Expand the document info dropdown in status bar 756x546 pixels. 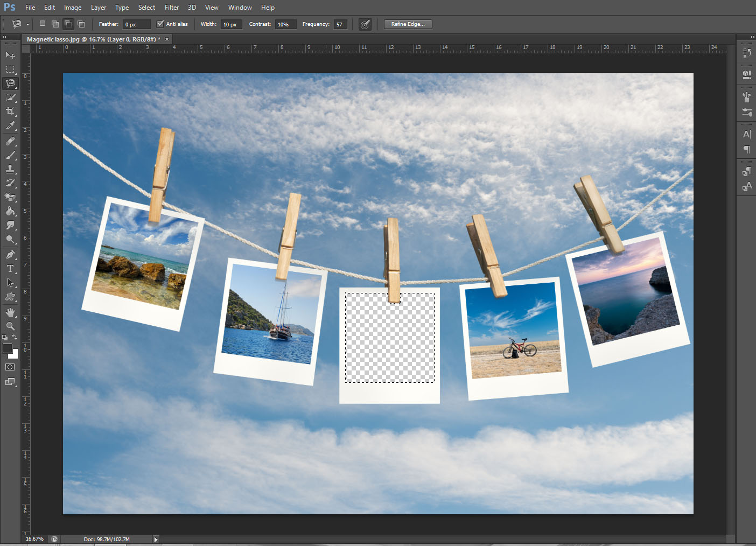[156, 539]
